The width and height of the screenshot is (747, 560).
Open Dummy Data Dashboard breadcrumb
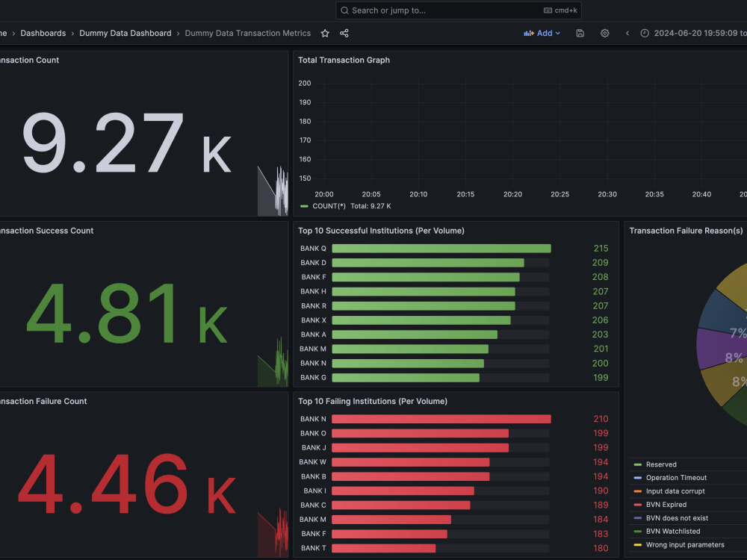[125, 34]
